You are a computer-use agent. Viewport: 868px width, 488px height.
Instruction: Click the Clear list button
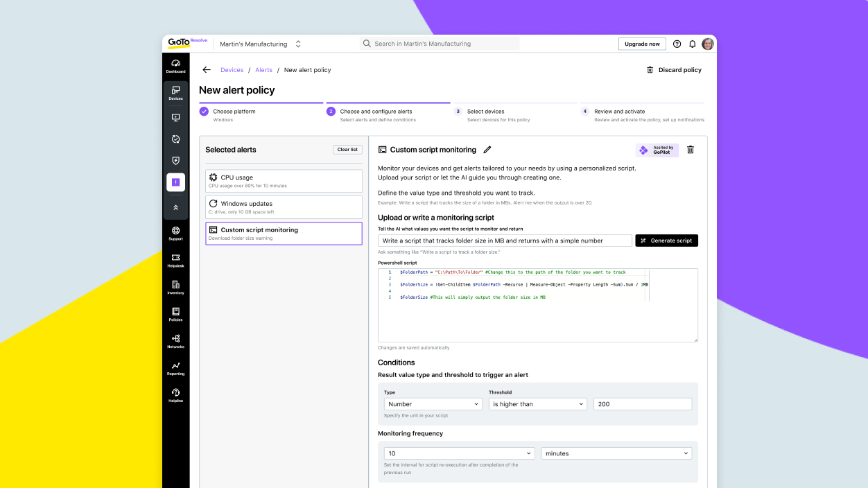pos(347,149)
